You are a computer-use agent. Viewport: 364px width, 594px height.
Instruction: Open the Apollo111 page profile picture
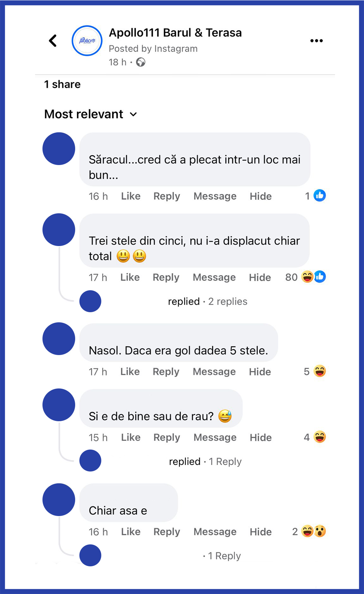[x=87, y=41]
